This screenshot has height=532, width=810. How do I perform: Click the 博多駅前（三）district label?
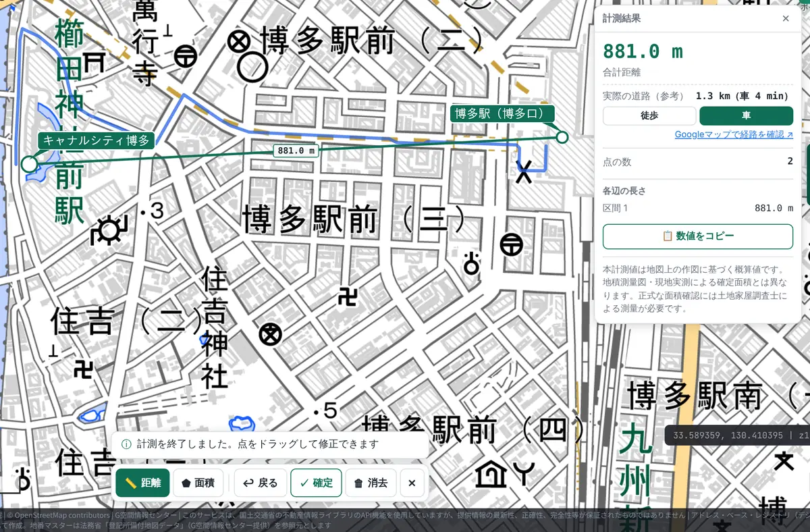(355, 219)
